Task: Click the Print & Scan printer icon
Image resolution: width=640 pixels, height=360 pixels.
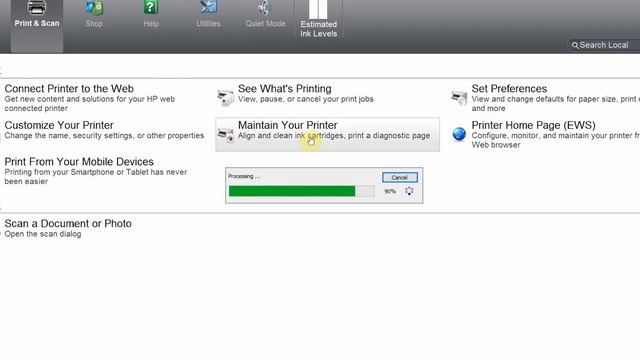Action: pos(37,8)
